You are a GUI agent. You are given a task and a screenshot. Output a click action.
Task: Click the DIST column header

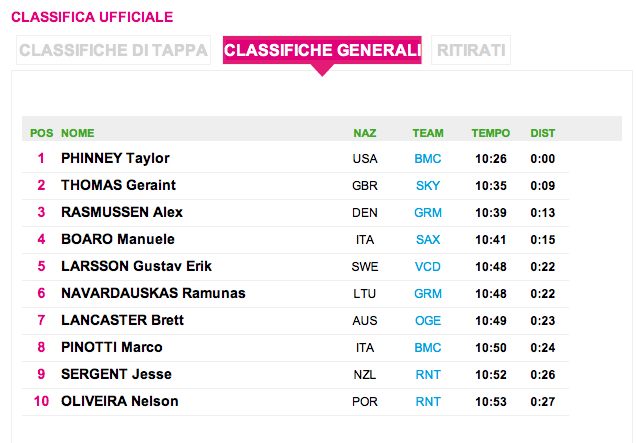pos(542,133)
